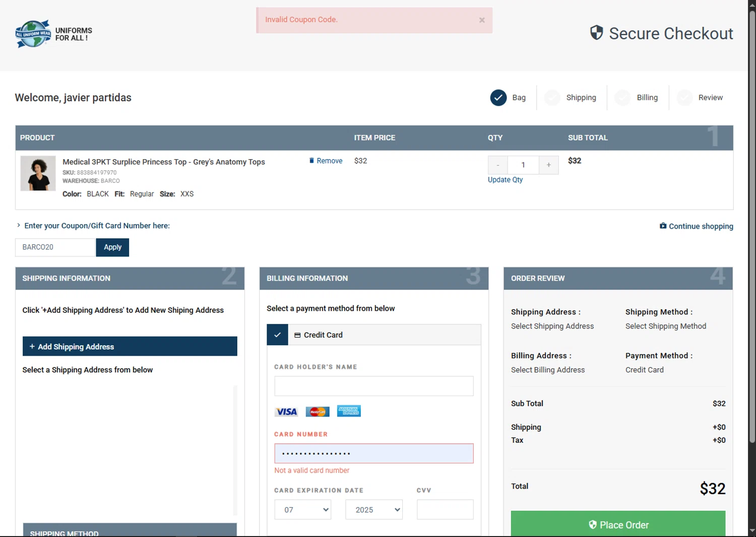Click the Update Qty link
The width and height of the screenshot is (756, 537).
click(505, 180)
